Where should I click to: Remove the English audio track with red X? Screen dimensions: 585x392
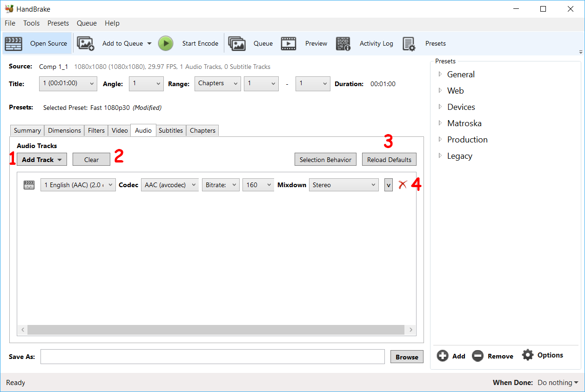tap(403, 185)
